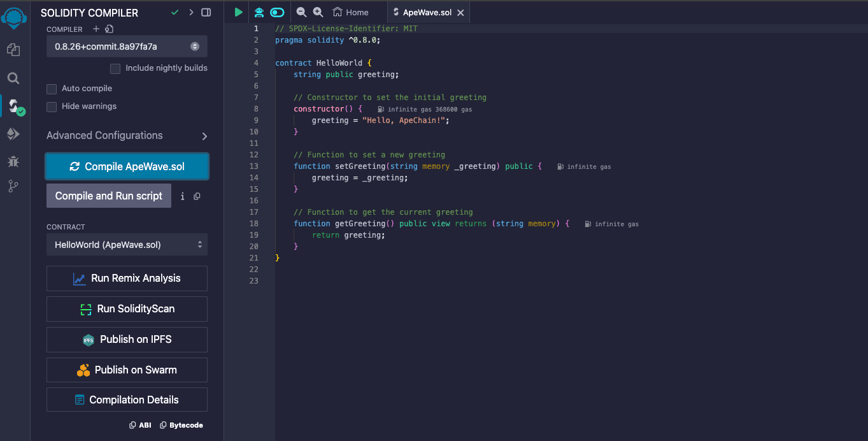The height and width of the screenshot is (441, 868).
Task: Toggle the switch in the editor toolbar
Action: 277,12
